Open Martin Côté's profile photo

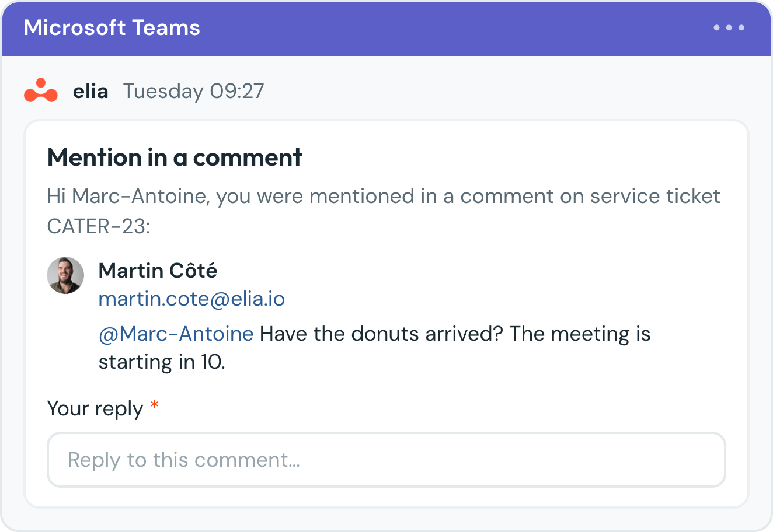click(x=65, y=275)
